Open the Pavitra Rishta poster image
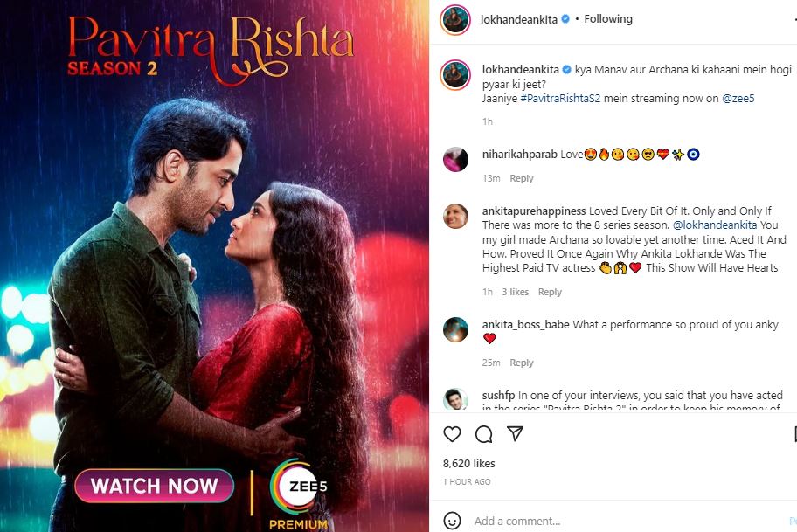Screen dimensions: 797x532 coord(214,266)
